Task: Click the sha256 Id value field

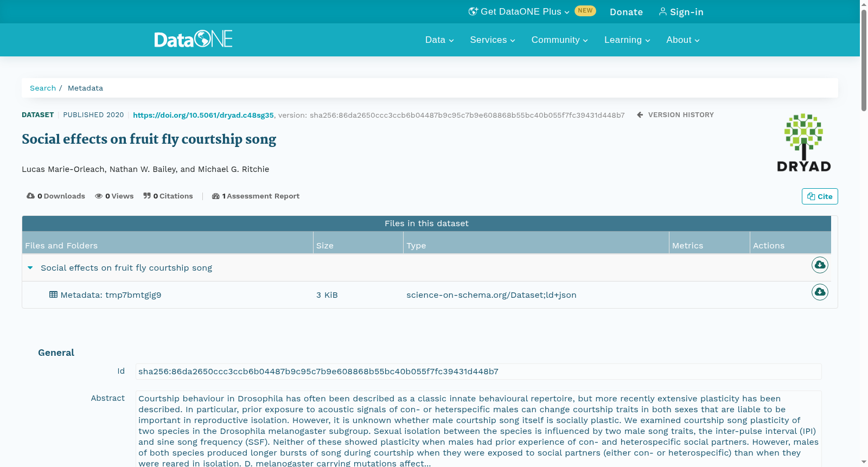Action: (x=478, y=372)
